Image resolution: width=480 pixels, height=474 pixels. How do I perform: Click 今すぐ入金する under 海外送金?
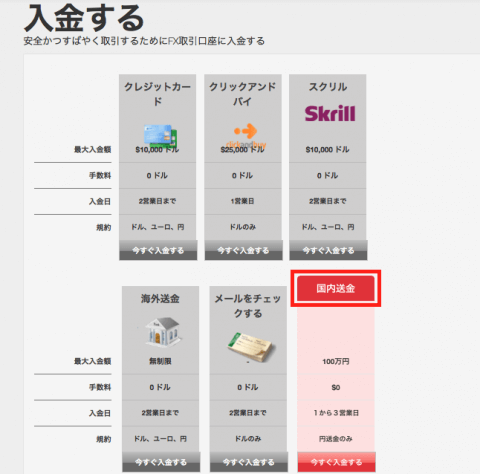tap(161, 462)
